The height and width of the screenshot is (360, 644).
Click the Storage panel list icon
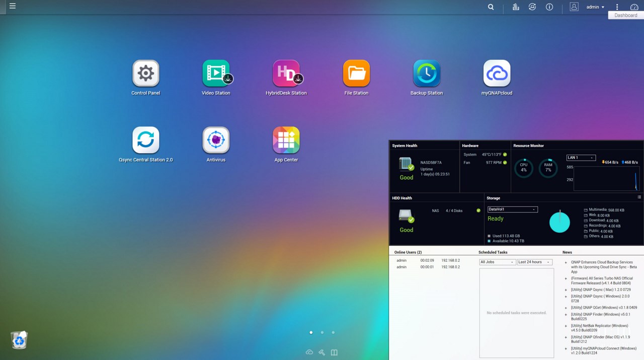pos(639,197)
